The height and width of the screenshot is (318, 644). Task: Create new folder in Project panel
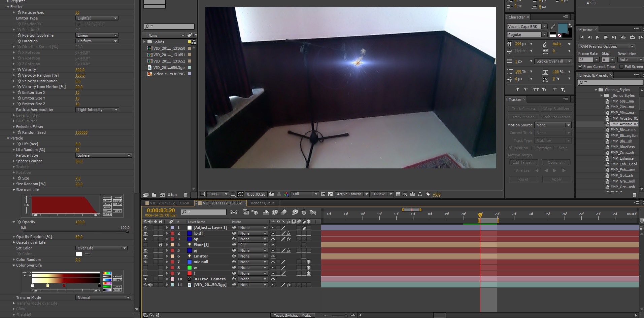click(154, 195)
